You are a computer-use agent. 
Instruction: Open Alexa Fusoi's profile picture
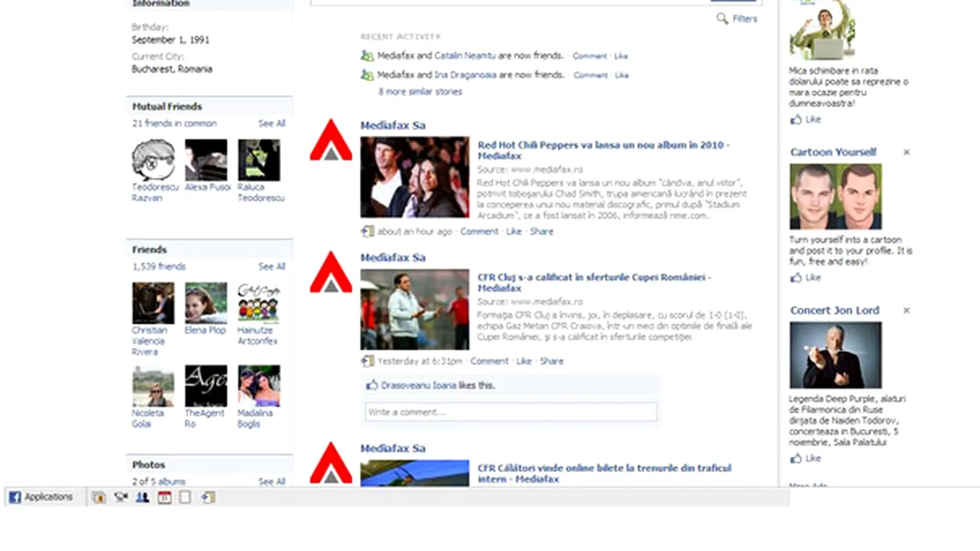206,160
